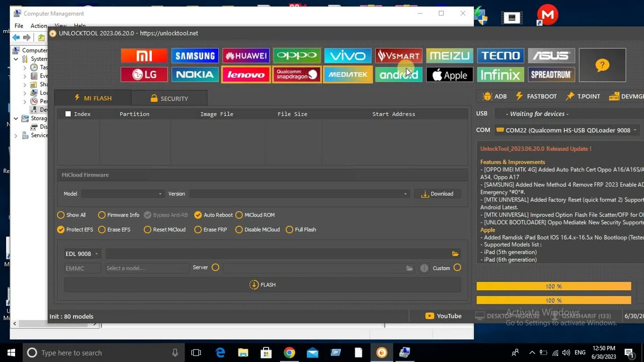Start the FLASH operation

tap(263, 285)
